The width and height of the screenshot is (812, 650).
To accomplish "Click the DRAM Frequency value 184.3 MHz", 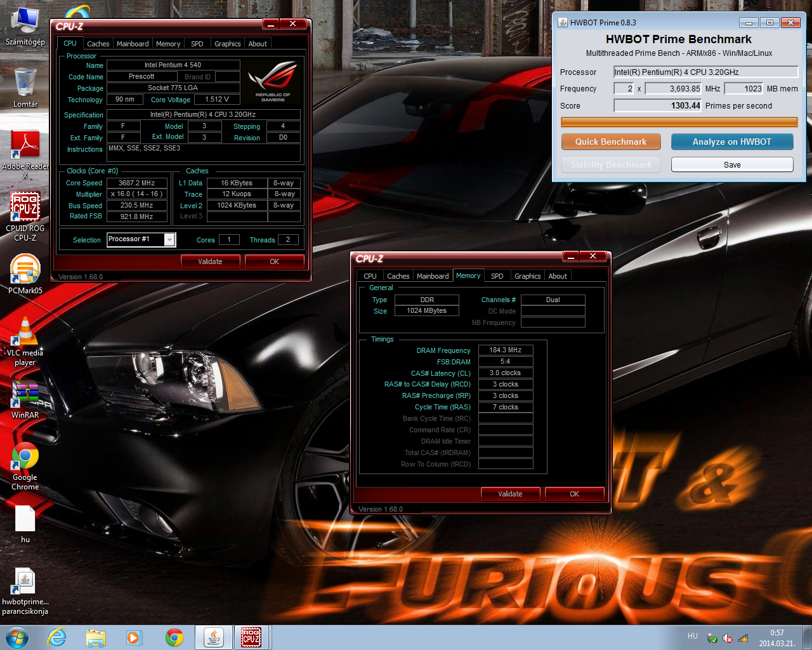I will (506, 350).
